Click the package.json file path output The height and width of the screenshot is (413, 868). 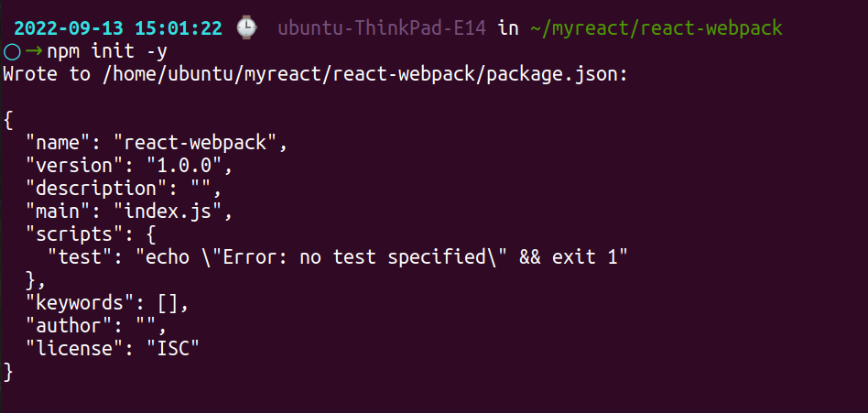(x=364, y=75)
